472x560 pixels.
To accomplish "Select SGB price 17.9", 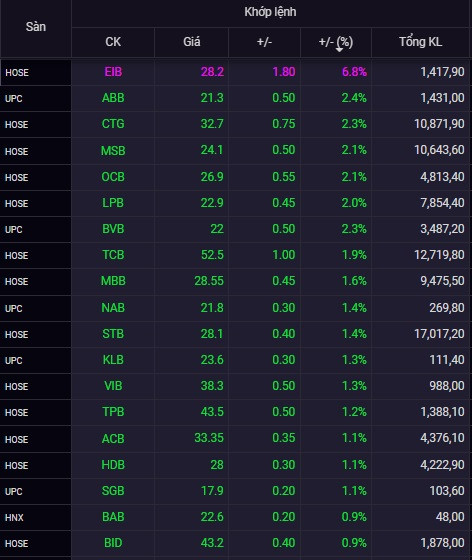I will 212,491.
